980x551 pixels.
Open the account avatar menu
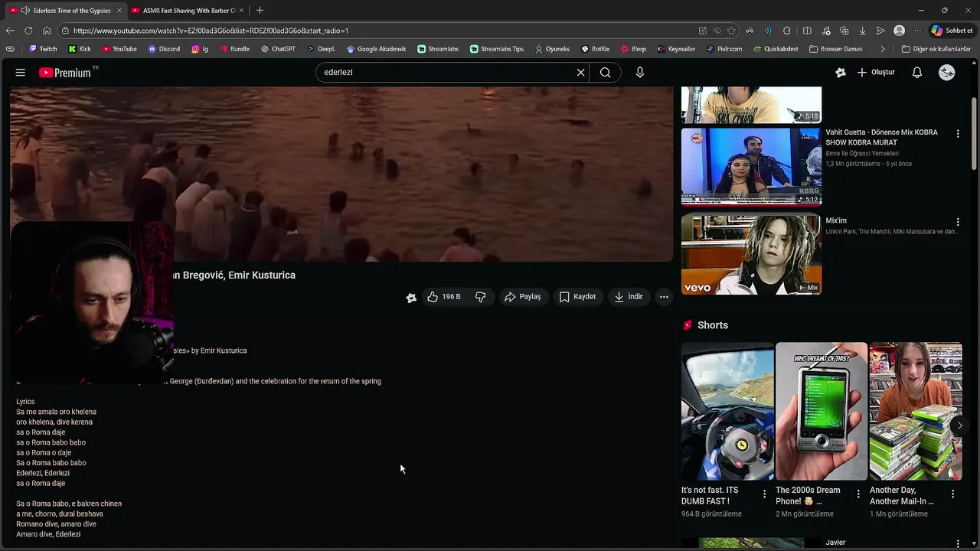pos(947,72)
